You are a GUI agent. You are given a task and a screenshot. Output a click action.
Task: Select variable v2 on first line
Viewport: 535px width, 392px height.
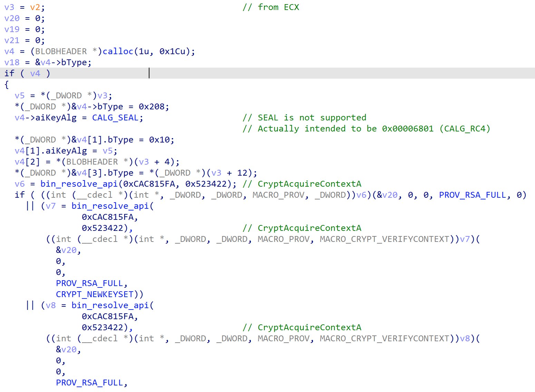[x=35, y=7]
